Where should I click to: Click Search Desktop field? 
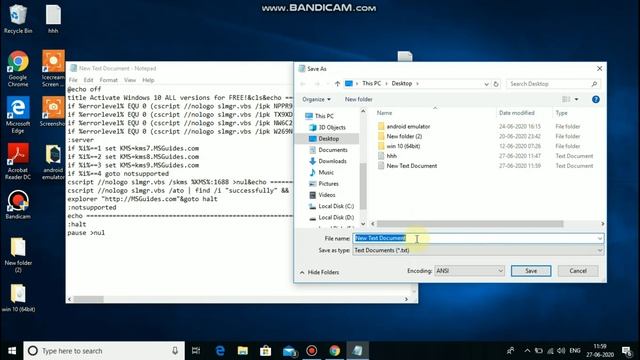[548, 84]
